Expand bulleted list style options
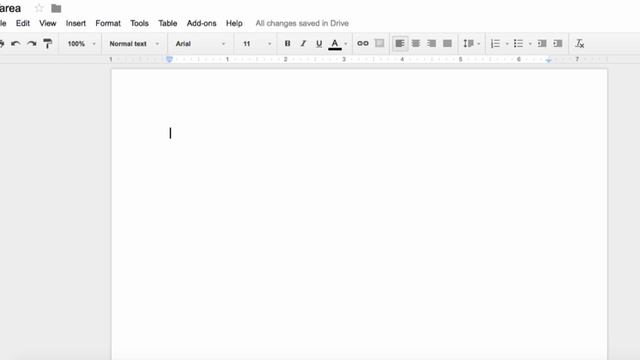The width and height of the screenshot is (640, 360). coord(530,44)
